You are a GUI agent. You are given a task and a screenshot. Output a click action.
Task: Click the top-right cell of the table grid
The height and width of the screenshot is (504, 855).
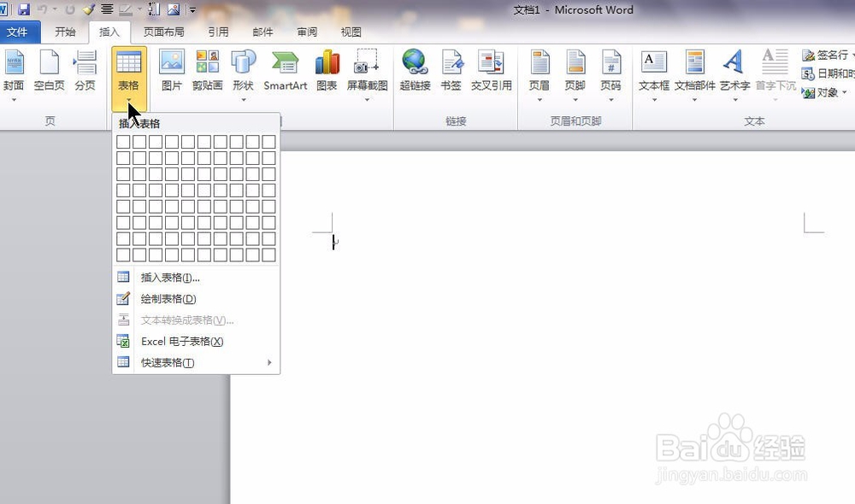point(268,142)
